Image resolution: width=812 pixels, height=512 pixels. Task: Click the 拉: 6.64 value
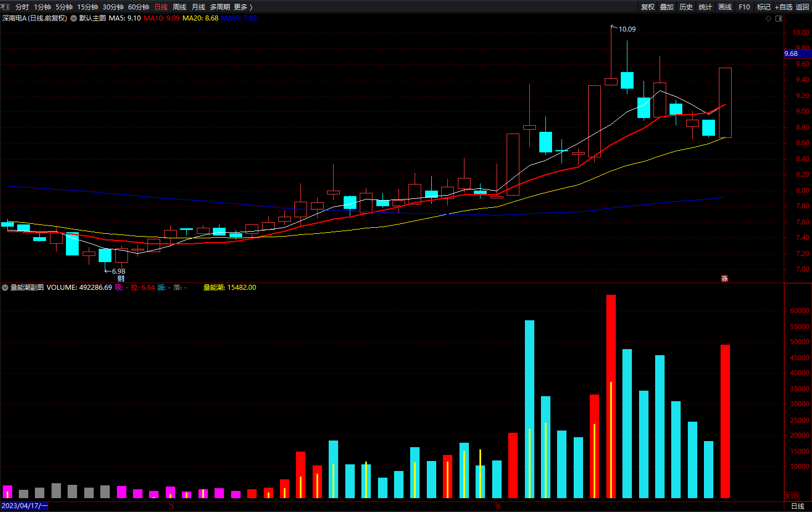(x=143, y=288)
